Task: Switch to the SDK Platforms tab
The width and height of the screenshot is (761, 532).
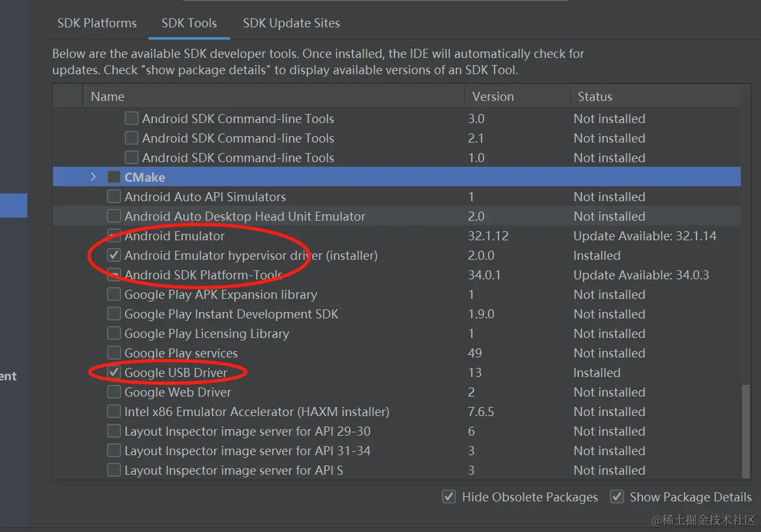Action: [96, 23]
